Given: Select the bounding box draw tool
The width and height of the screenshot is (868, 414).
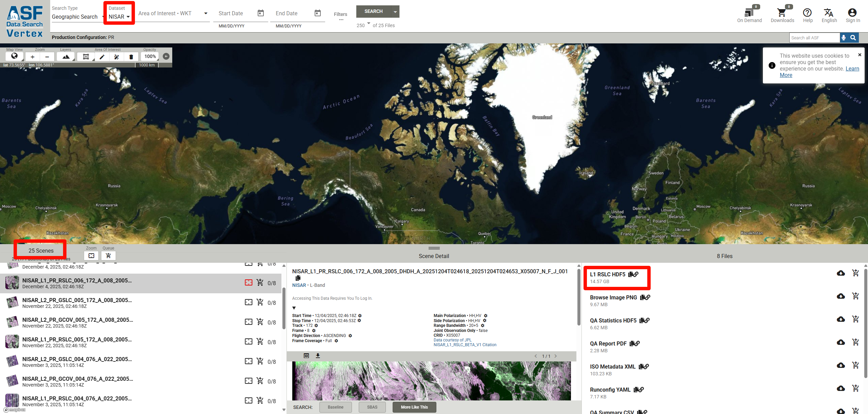Looking at the screenshot, I should [x=86, y=57].
